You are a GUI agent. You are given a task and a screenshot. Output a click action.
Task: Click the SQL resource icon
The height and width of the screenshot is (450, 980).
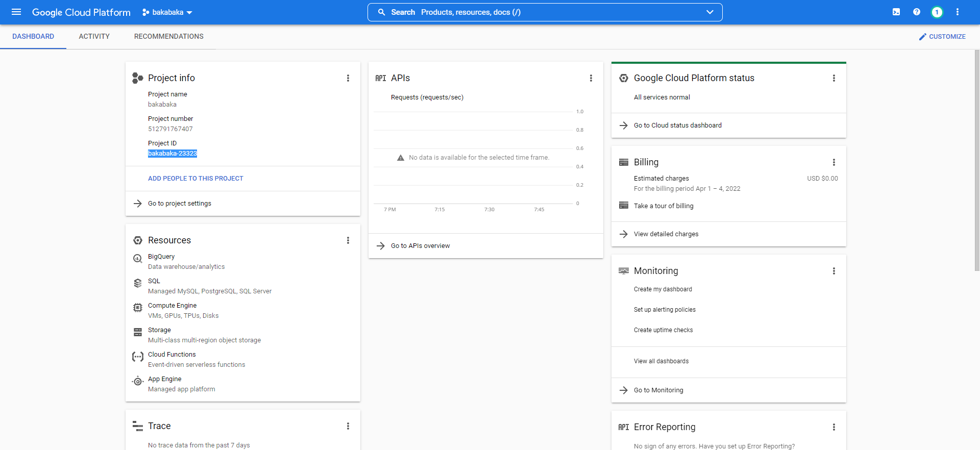click(138, 283)
